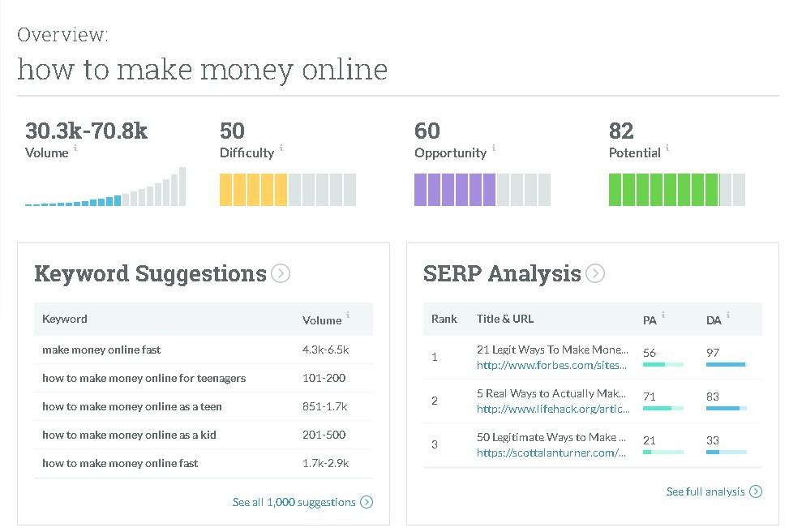Click the DA bar for rank 2
The height and width of the screenshot is (532, 789).
tap(727, 408)
